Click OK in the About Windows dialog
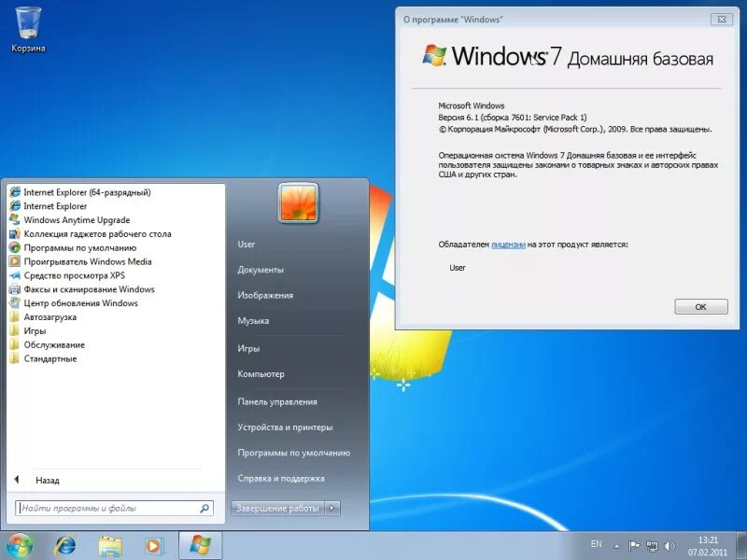Image resolution: width=747 pixels, height=560 pixels. tap(701, 307)
